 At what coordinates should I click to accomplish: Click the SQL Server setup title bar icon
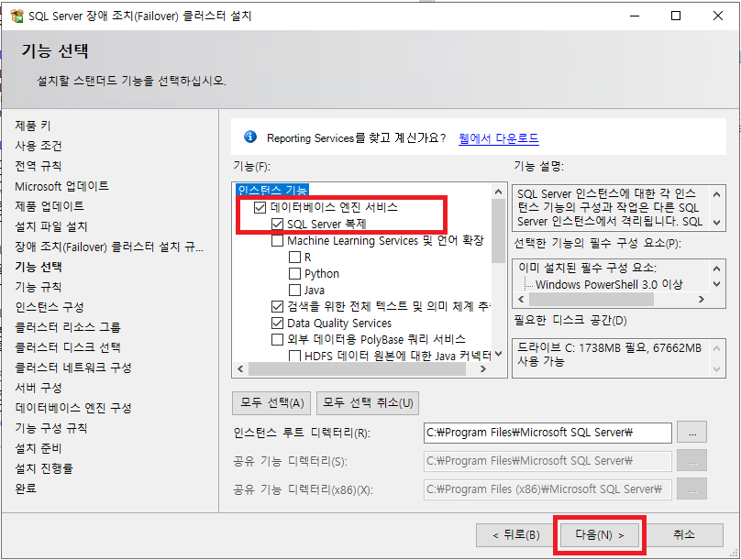[17, 16]
